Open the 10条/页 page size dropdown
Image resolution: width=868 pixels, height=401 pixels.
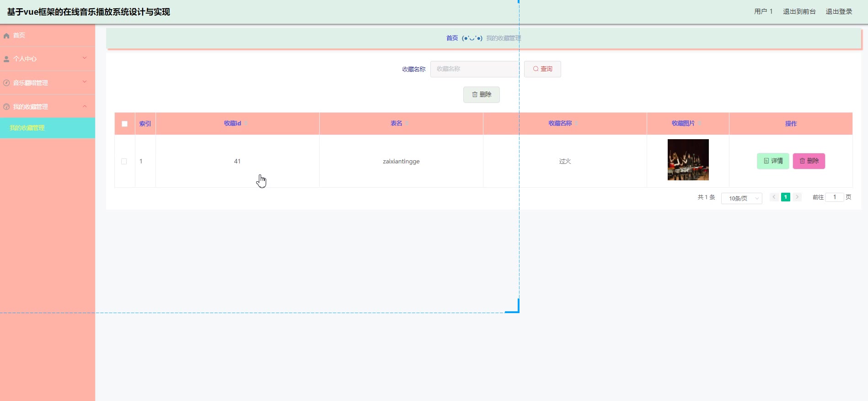742,198
